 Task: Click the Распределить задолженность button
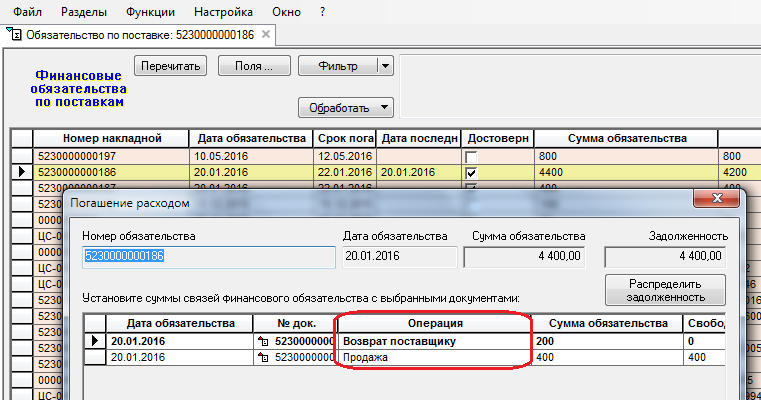[x=665, y=290]
